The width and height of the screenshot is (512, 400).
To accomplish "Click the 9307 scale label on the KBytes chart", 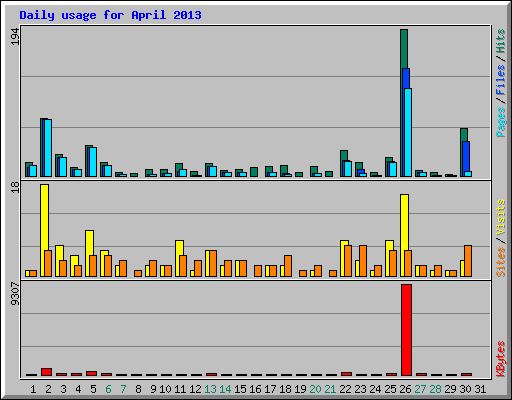I will 15,294.
